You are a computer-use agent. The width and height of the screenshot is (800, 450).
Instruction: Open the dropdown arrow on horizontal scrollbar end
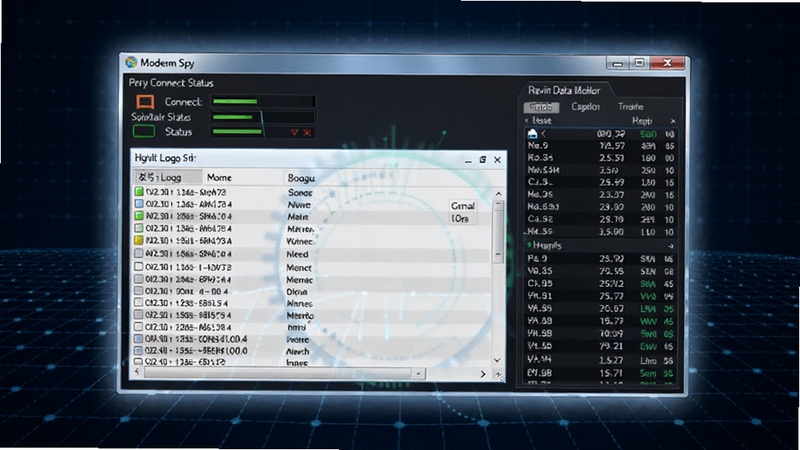pyautogui.click(x=418, y=374)
